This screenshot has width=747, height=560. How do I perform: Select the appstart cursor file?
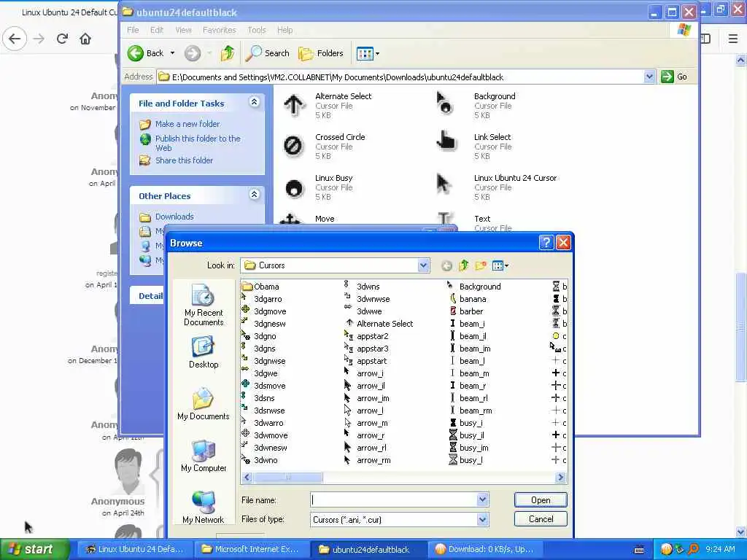click(x=366, y=361)
